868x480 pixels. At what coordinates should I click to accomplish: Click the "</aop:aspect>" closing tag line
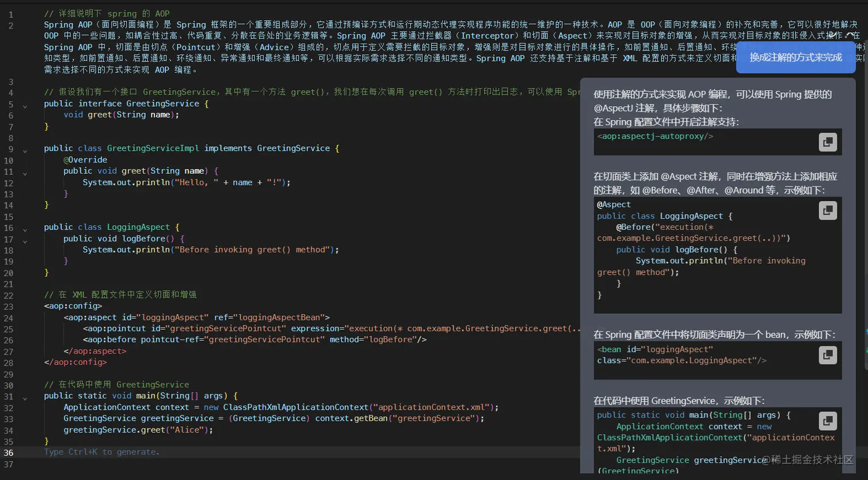(x=95, y=351)
